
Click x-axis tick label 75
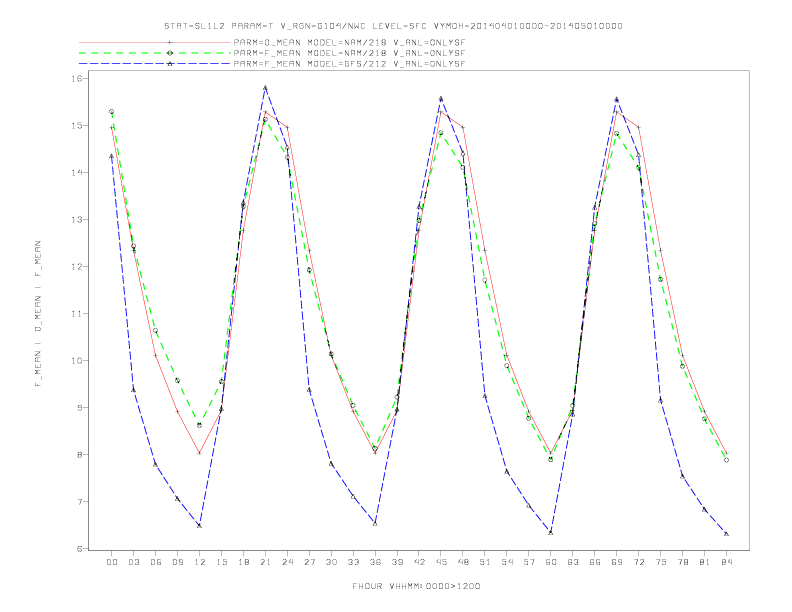(x=661, y=562)
